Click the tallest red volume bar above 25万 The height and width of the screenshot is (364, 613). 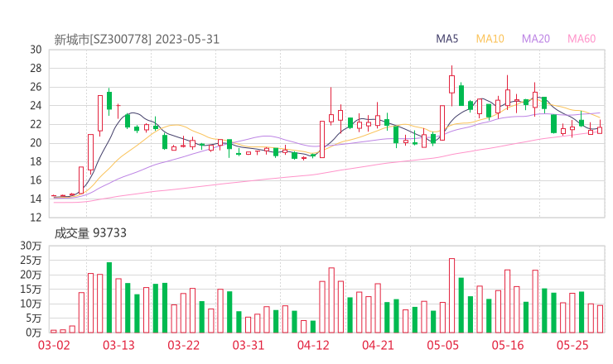[x=452, y=295]
